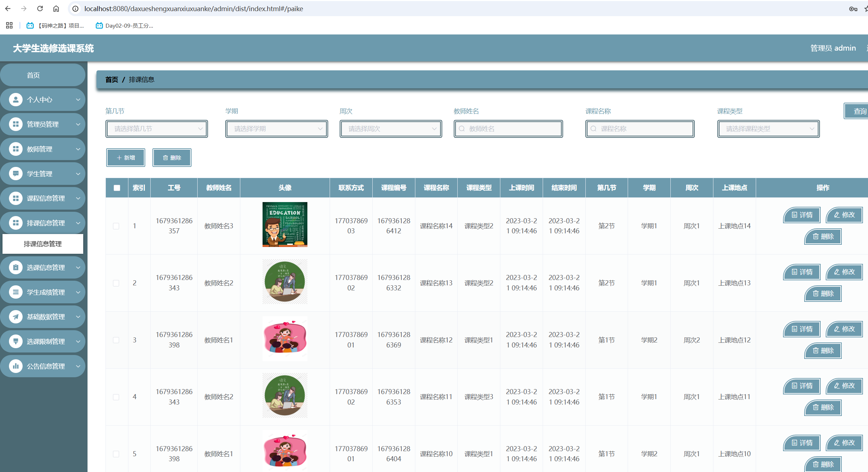The width and height of the screenshot is (868, 472).
Task: Click the 学生管理 chat-bubble icon
Action: pos(15,174)
